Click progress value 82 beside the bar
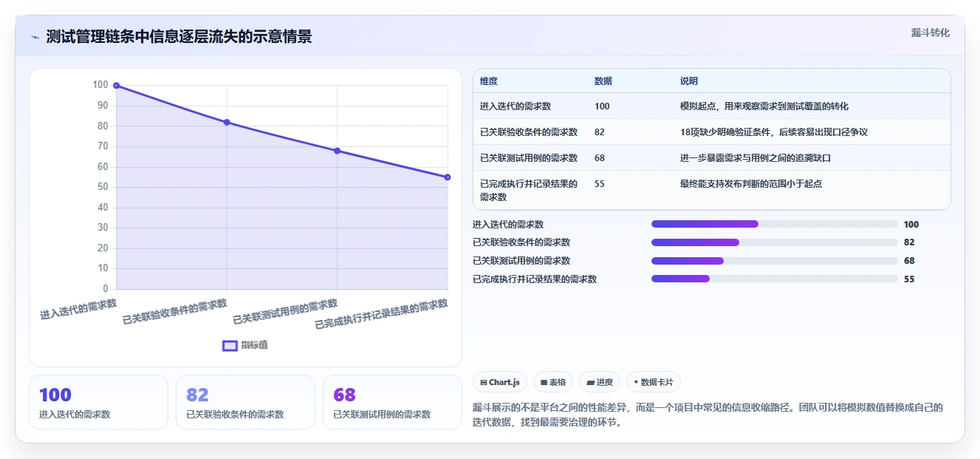 (x=909, y=242)
